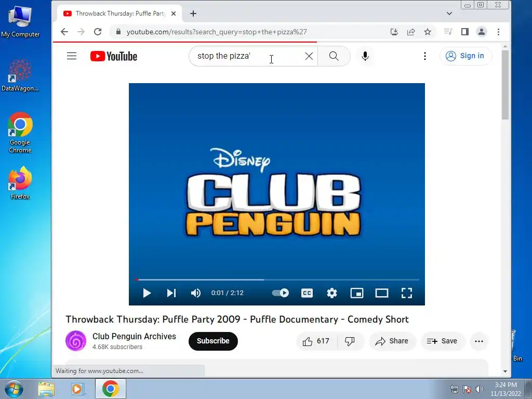
Task: Open more actions ellipsis under the video
Action: (x=478, y=341)
